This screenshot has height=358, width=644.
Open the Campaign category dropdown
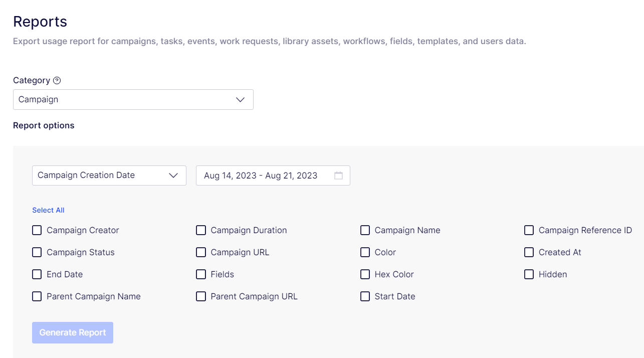point(133,99)
